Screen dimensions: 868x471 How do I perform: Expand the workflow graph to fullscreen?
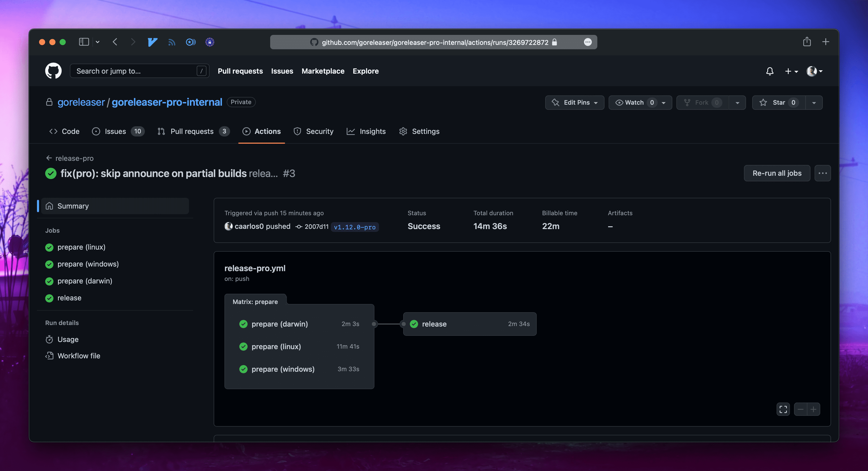pyautogui.click(x=783, y=409)
